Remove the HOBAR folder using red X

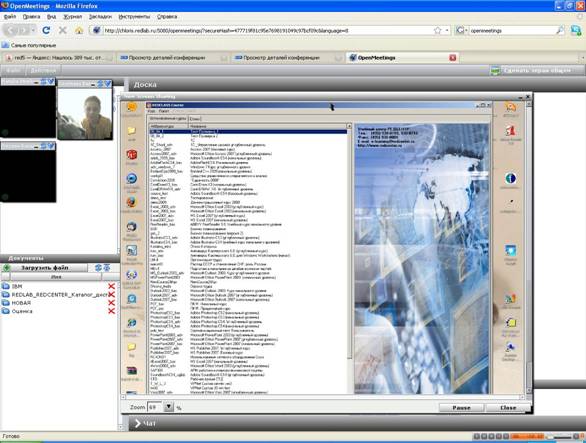(x=111, y=303)
